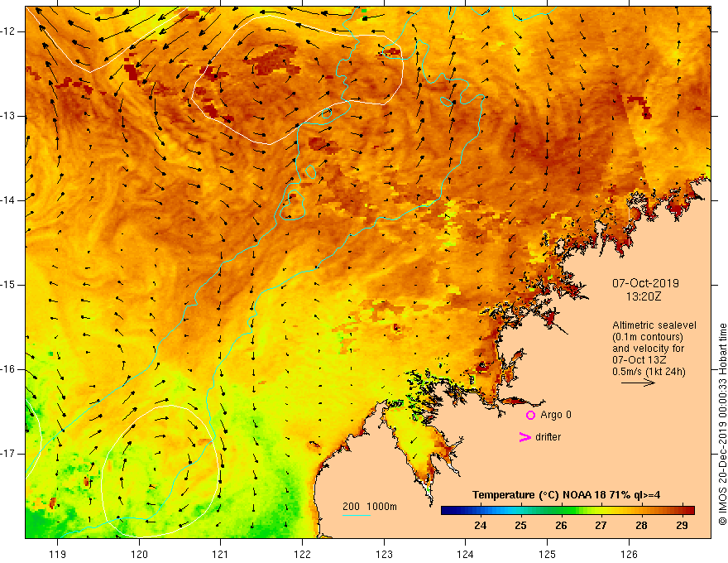The height and width of the screenshot is (563, 728).
Task: Click the magenta Argo circle legend symbol
Action: point(530,415)
